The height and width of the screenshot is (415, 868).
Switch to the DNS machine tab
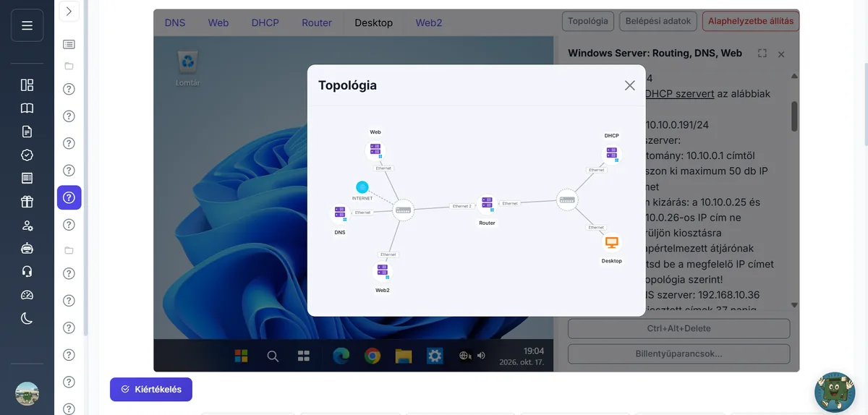(x=175, y=22)
